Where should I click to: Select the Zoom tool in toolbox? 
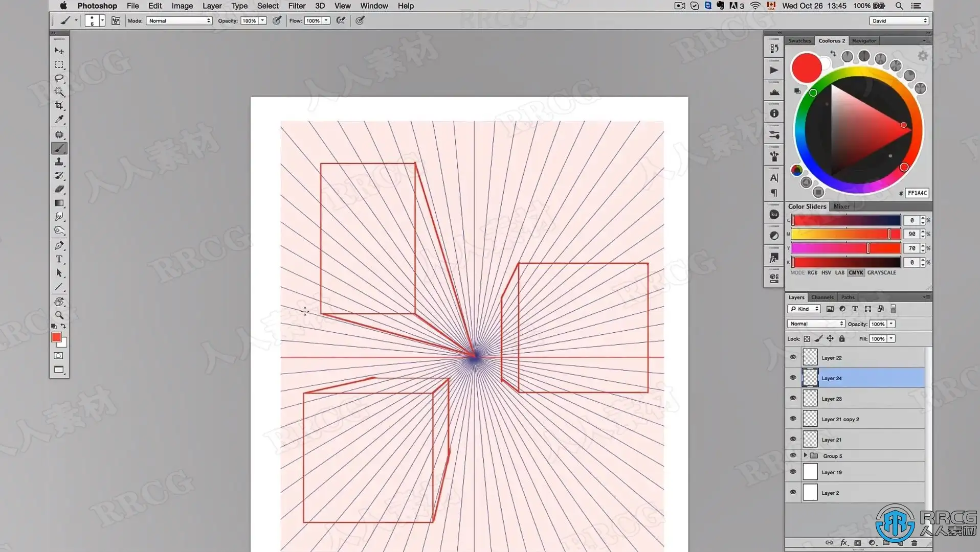59,315
